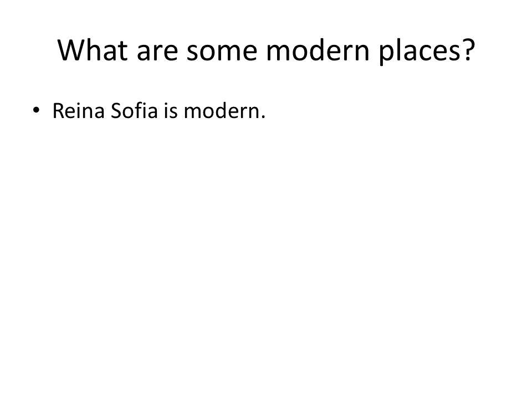532x399 pixels.
Task: Click the letter "R" starting "Reina"
Action: (58, 111)
